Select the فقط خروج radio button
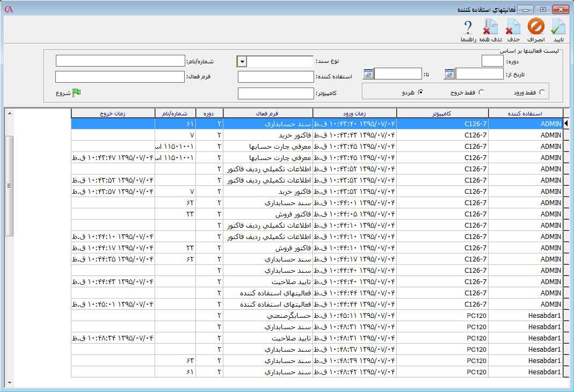Image resolution: width=574 pixels, height=392 pixels. click(481, 92)
